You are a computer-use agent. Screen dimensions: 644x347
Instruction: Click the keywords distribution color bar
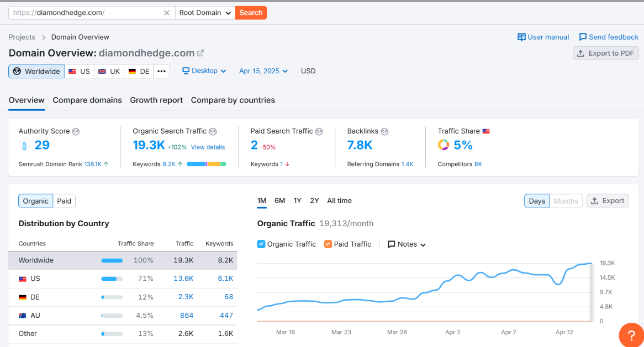pos(206,164)
